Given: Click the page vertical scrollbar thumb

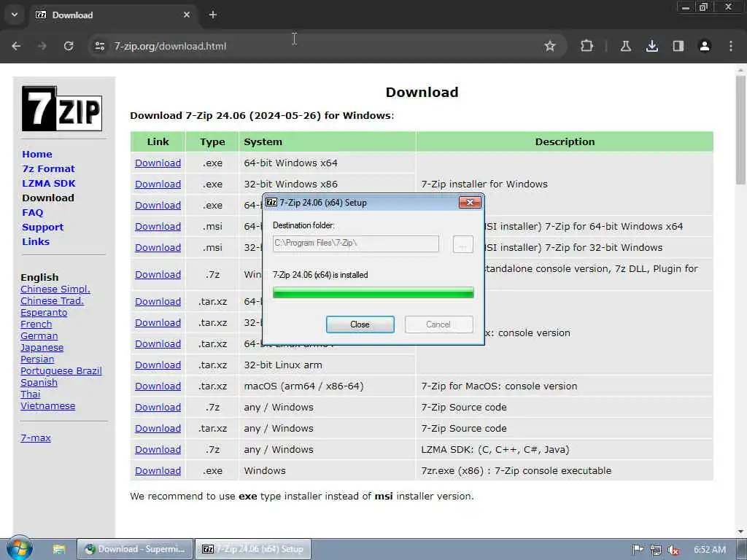Looking at the screenshot, I should (x=740, y=130).
